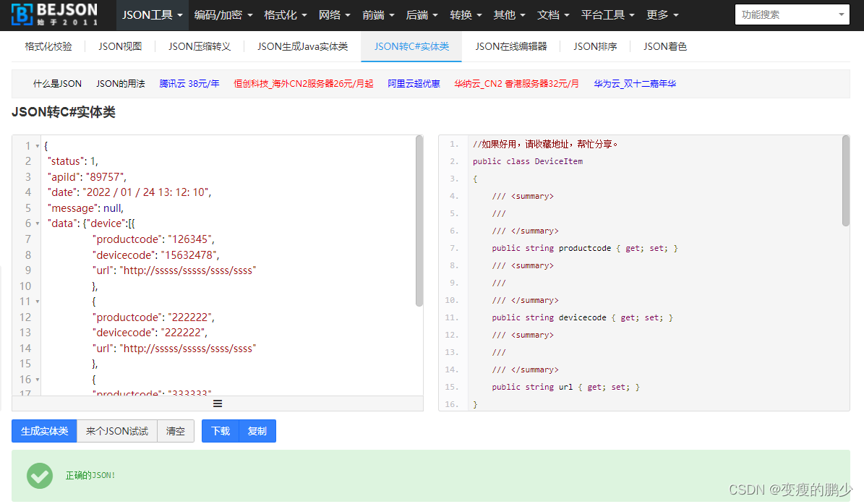Open the 转换 dropdown menu

pos(466,15)
